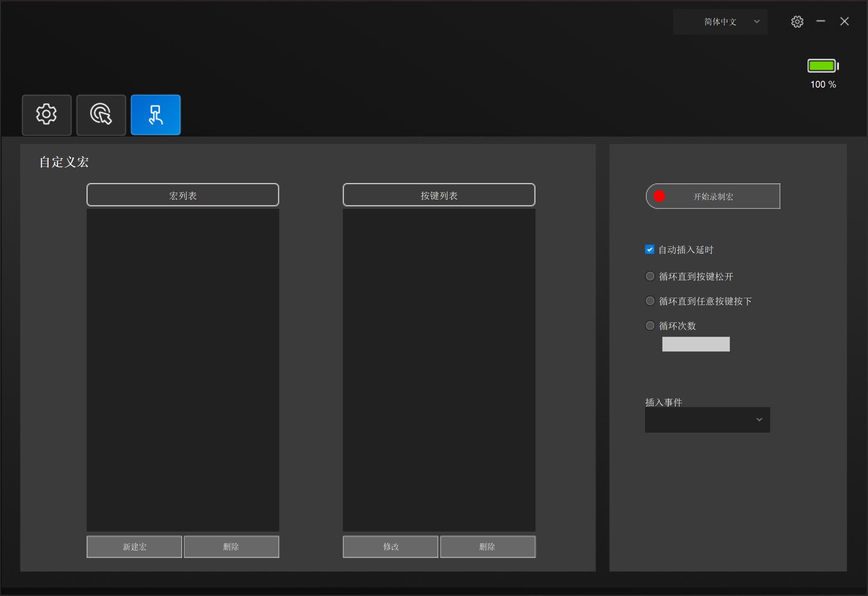The width and height of the screenshot is (868, 596).
Task: Uncheck the 自动插入延时 checkbox
Action: coord(650,250)
